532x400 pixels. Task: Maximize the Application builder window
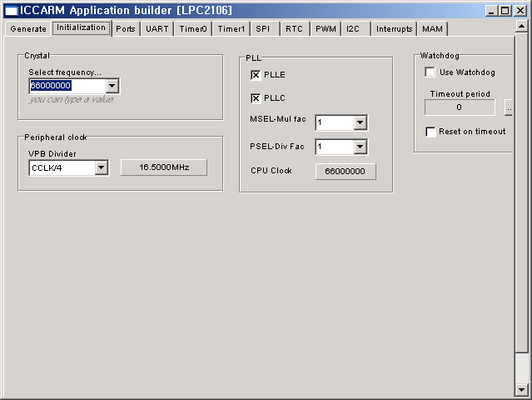[x=505, y=11]
